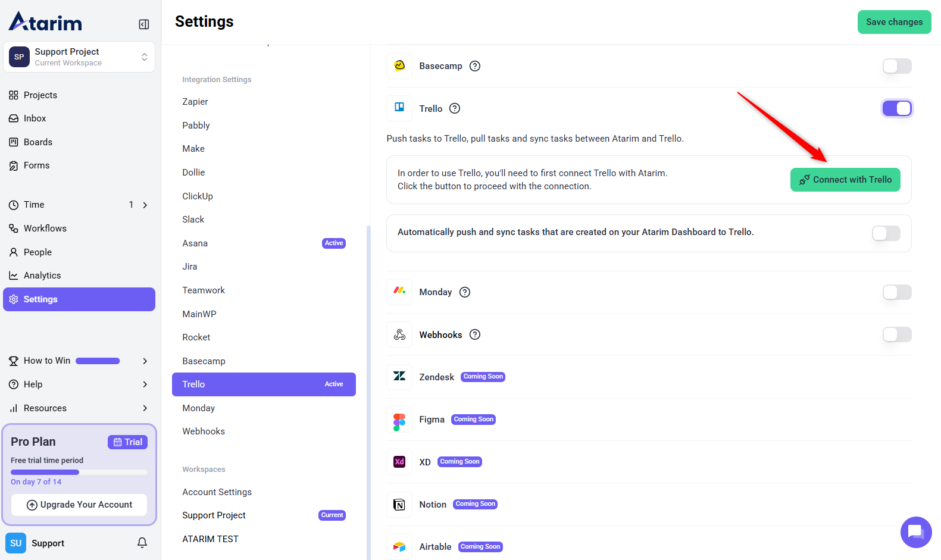Click Upgrade Your Account
941x560 pixels.
79,505
